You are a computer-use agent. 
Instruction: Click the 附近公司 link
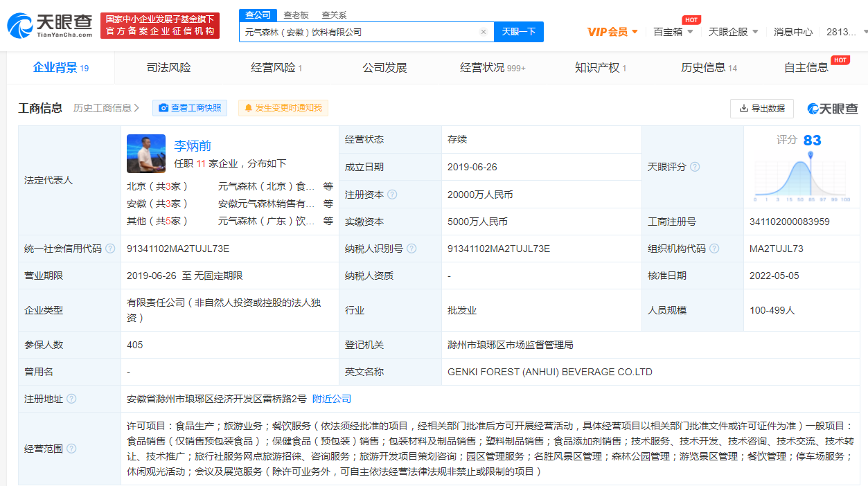tap(332, 399)
